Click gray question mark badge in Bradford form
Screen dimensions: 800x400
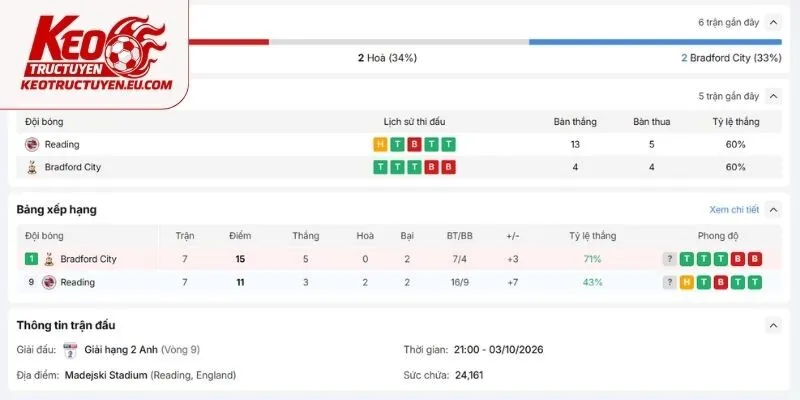669,259
